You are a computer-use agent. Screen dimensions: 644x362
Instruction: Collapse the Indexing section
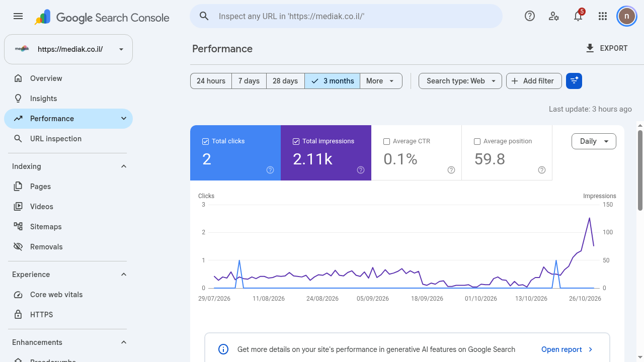coord(124,166)
